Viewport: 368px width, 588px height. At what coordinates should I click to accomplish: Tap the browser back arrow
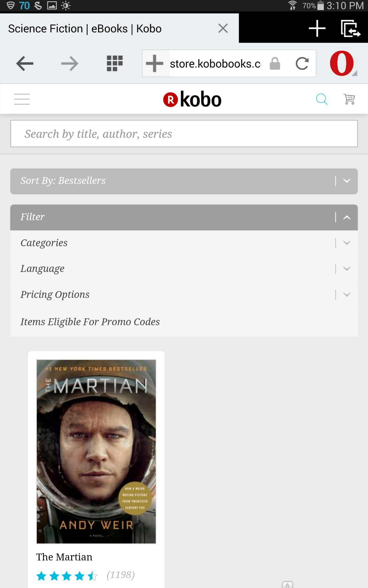click(x=25, y=64)
